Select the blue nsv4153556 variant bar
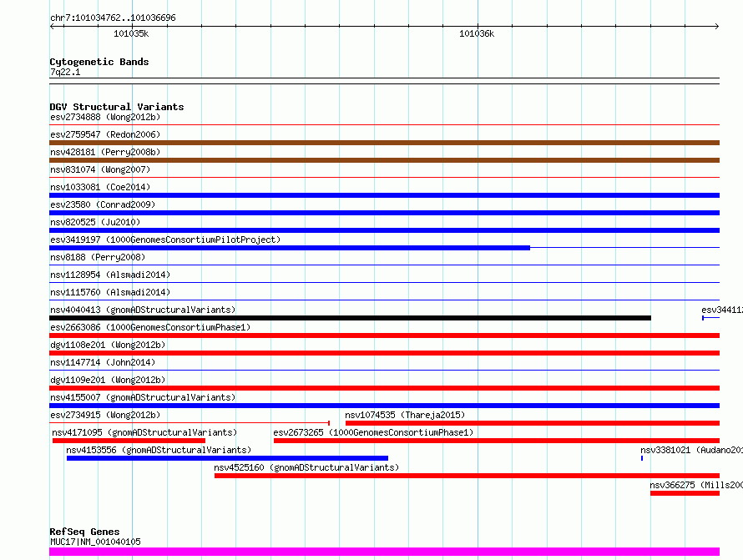The image size is (743, 560). click(227, 458)
